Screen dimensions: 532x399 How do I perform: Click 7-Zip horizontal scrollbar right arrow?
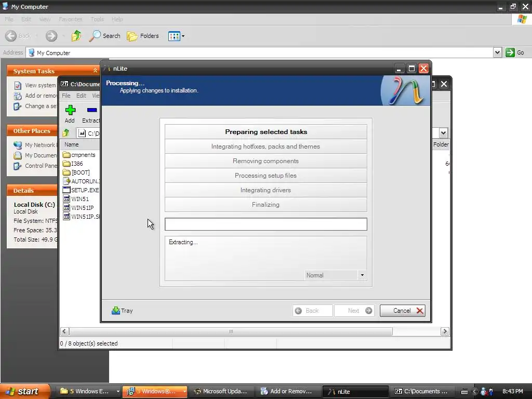click(445, 331)
